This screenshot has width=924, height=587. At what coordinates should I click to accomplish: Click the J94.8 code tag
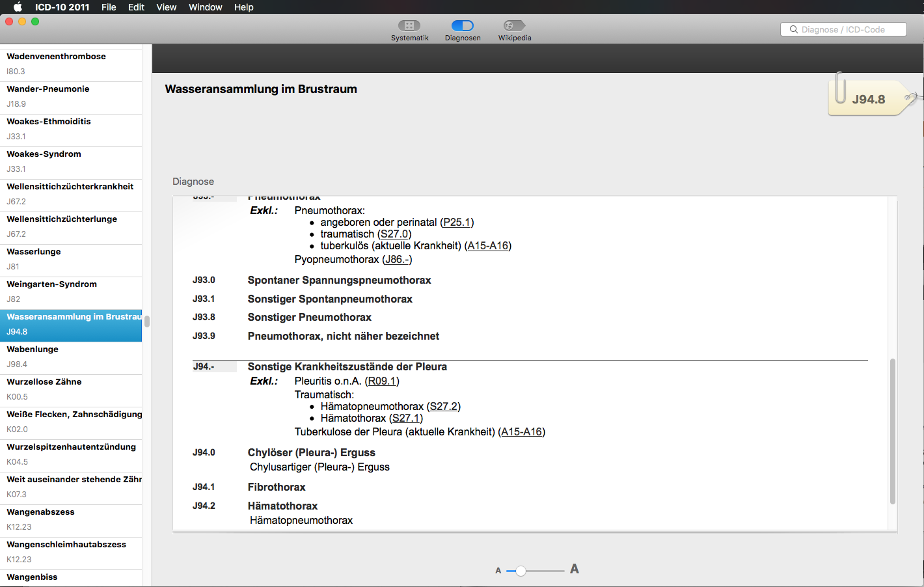coord(870,99)
